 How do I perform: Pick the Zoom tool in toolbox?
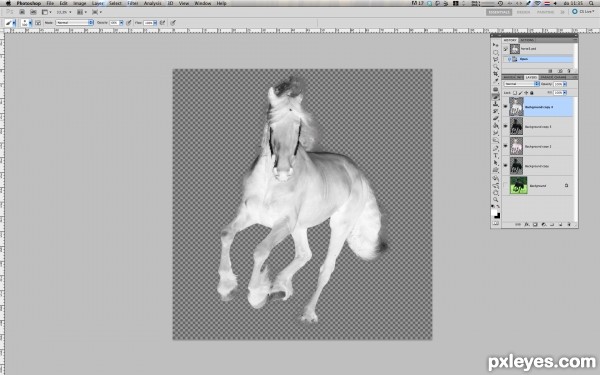click(x=496, y=199)
